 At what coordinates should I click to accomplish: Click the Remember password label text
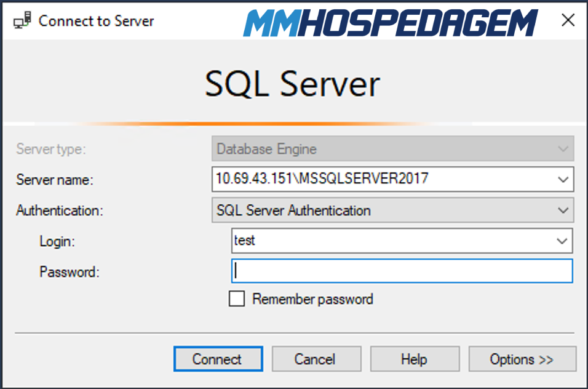(x=312, y=299)
